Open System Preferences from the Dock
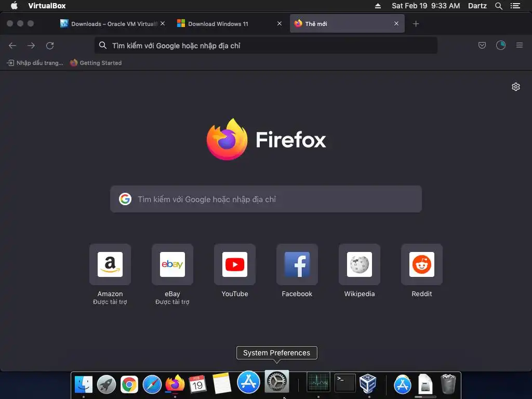532x399 pixels. point(276,381)
